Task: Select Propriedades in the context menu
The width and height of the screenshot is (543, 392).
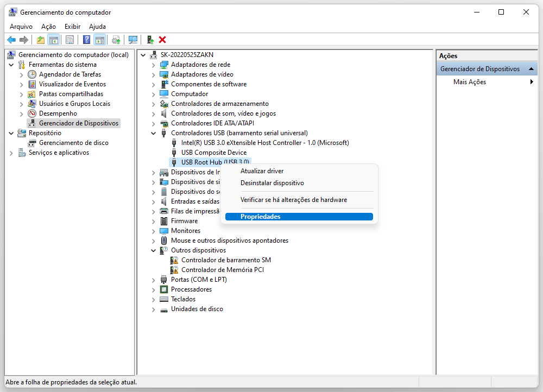Action: click(x=260, y=217)
